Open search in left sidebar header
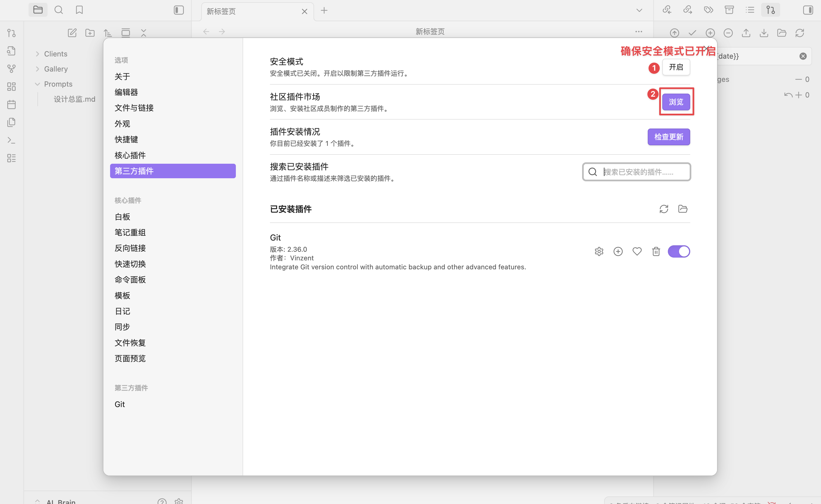 click(59, 10)
